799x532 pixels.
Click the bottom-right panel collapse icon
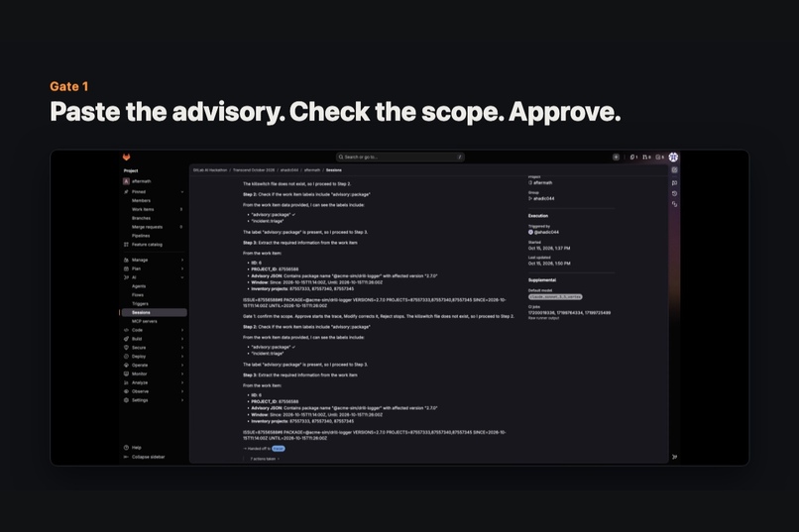click(x=674, y=457)
